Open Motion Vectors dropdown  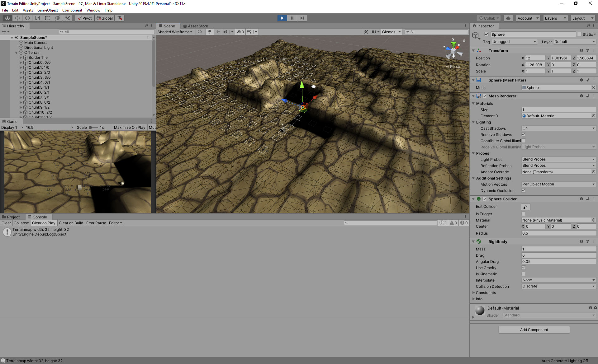click(559, 184)
